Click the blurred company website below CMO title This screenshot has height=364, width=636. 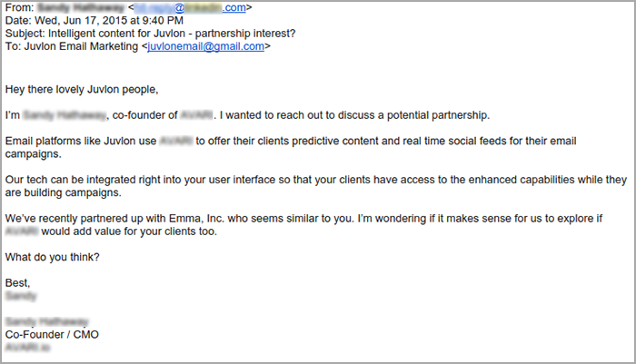point(27,348)
